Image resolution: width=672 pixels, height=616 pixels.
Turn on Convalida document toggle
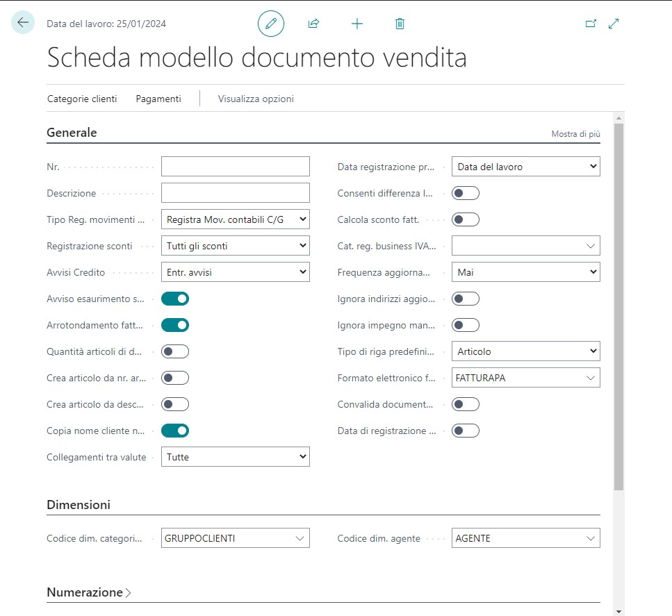[x=466, y=404]
